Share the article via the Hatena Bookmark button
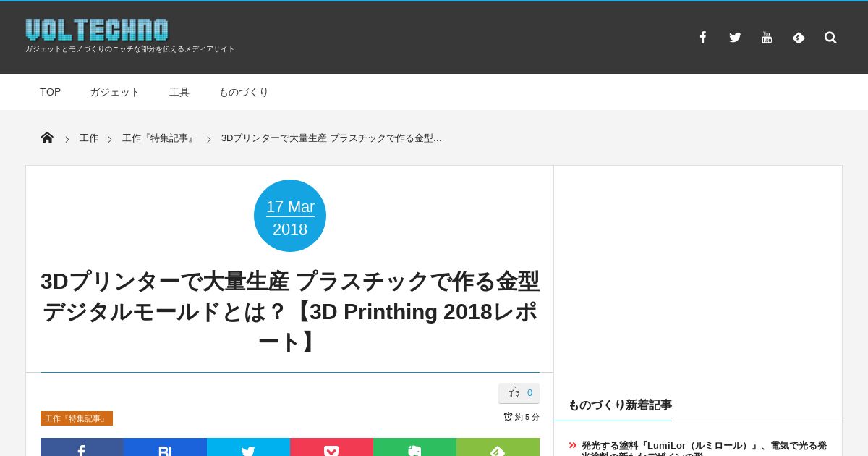 [165, 447]
